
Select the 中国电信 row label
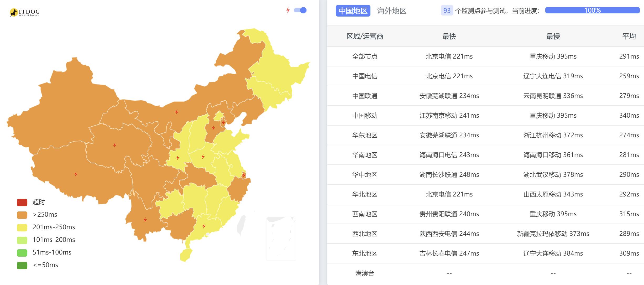(365, 76)
